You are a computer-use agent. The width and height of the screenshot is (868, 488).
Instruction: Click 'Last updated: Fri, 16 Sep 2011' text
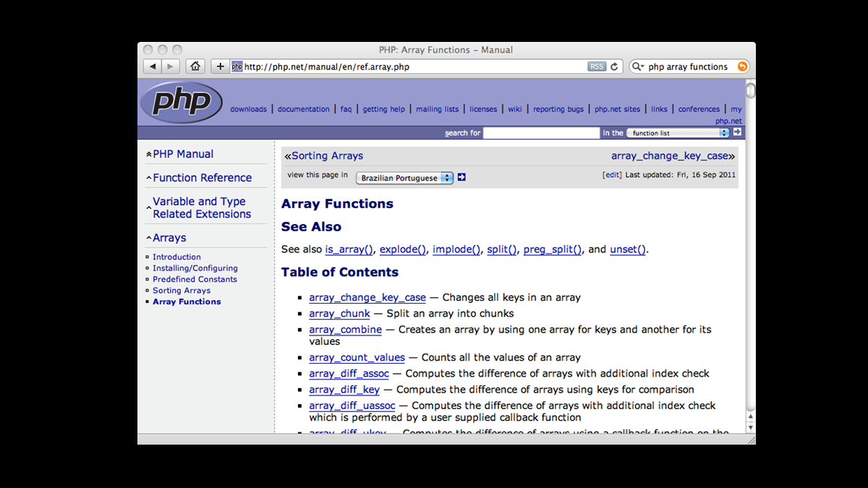(681, 175)
